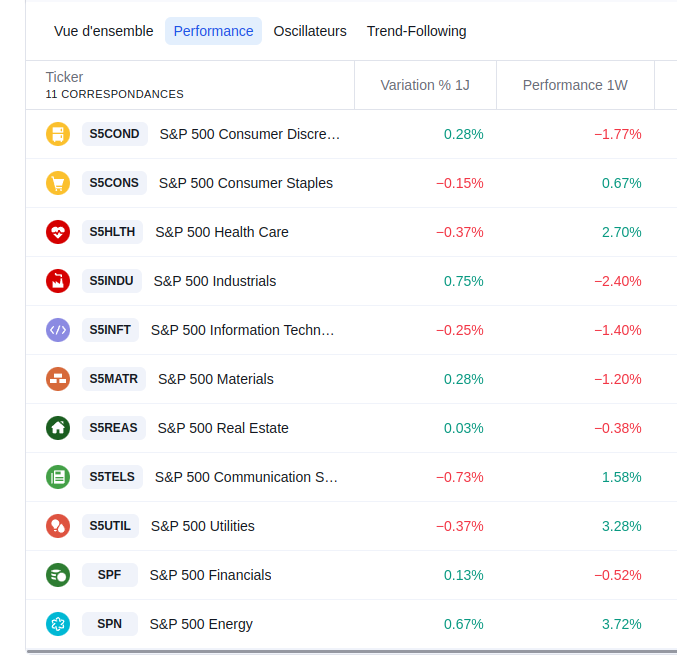Click the Energy sector icon
The height and width of the screenshot is (669, 677).
[58, 624]
